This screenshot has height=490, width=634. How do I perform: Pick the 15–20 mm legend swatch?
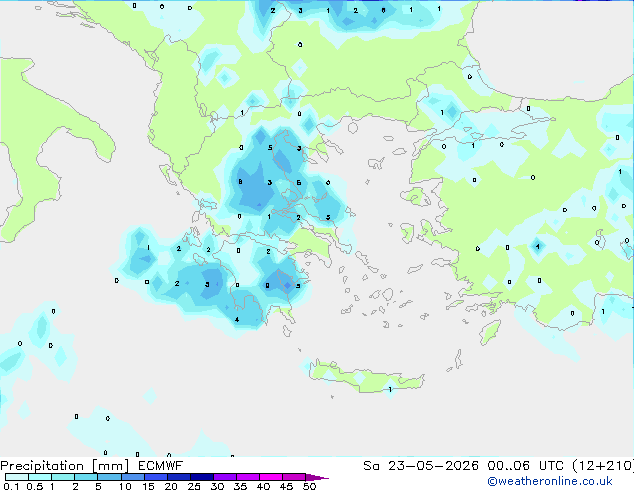155,477
